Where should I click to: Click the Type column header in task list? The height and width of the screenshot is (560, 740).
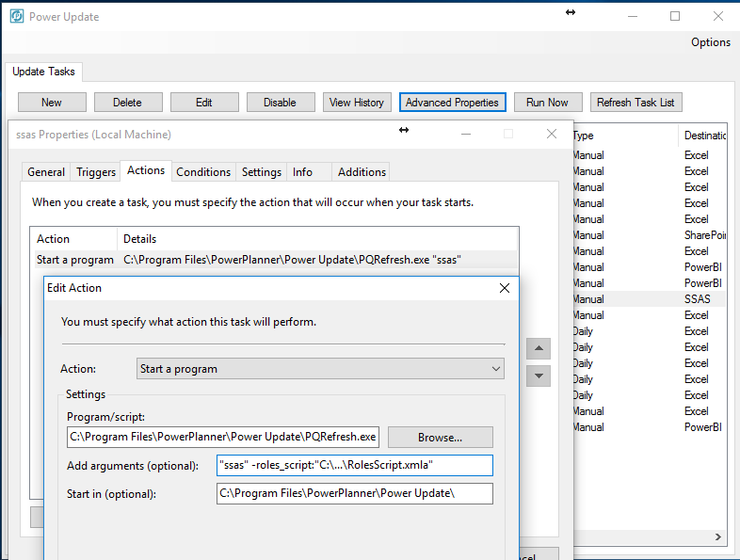(625, 136)
